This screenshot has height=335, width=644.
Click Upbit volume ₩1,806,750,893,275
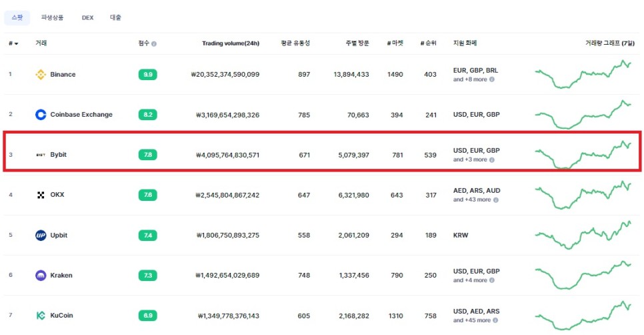(227, 236)
